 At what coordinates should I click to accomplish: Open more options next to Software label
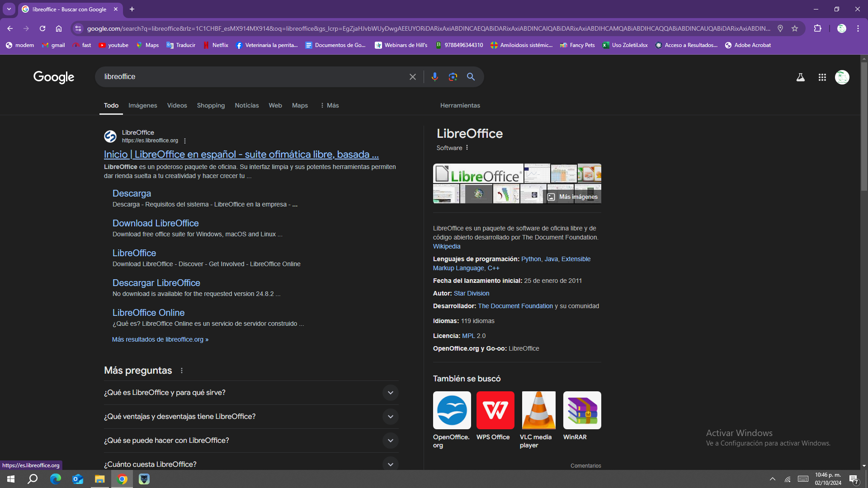[467, 148]
